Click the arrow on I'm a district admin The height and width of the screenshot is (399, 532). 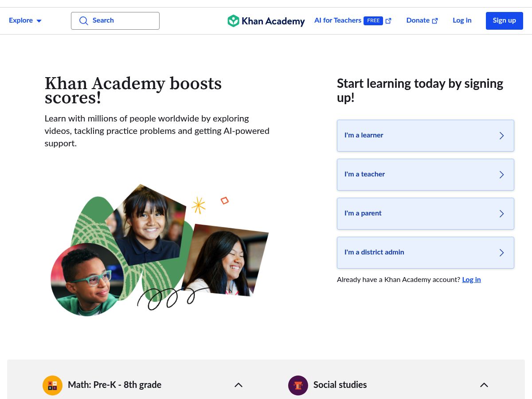click(x=502, y=253)
